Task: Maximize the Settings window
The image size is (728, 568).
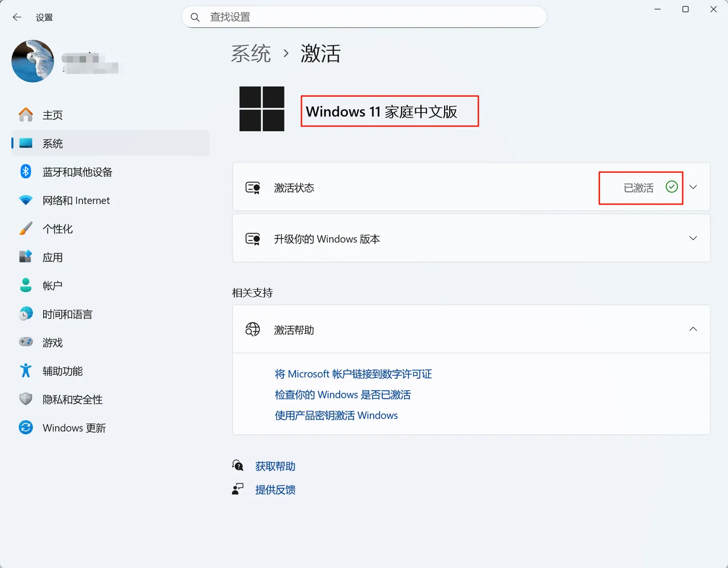Action: 685,9
